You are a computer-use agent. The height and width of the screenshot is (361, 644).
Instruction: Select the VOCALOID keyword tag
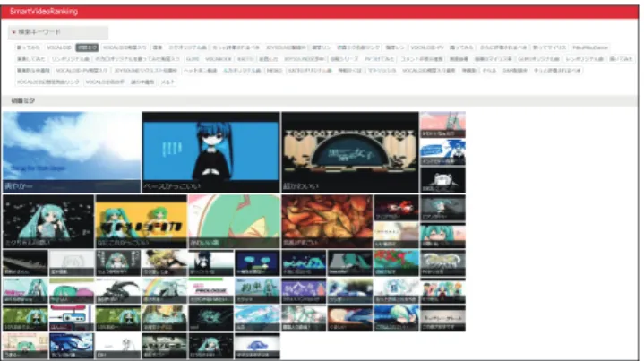59,47
